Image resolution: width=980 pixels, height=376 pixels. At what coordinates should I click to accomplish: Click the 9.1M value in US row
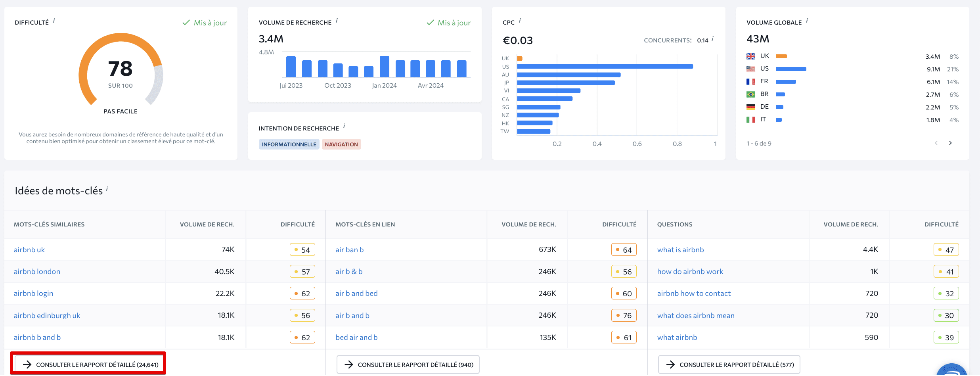click(x=933, y=69)
